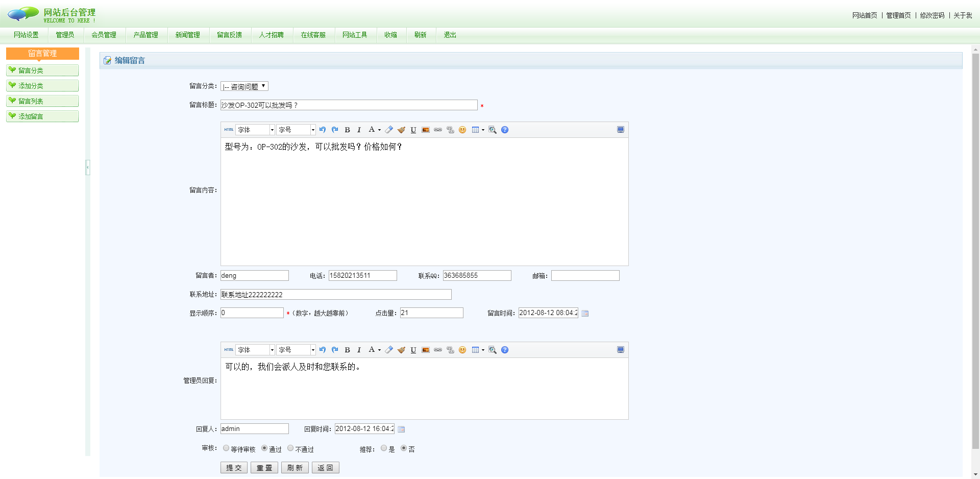
Task: Open 留言反馈 menu
Action: (x=230, y=35)
